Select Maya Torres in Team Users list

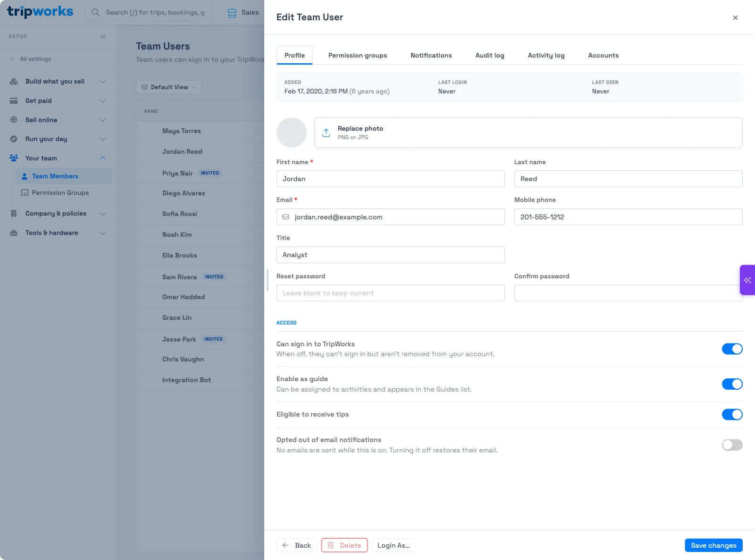click(182, 131)
